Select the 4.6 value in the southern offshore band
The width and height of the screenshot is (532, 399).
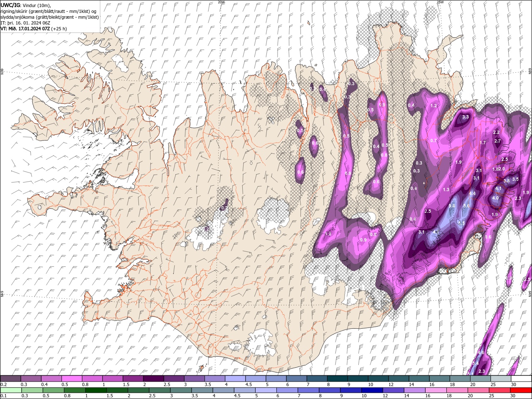pos(481,352)
